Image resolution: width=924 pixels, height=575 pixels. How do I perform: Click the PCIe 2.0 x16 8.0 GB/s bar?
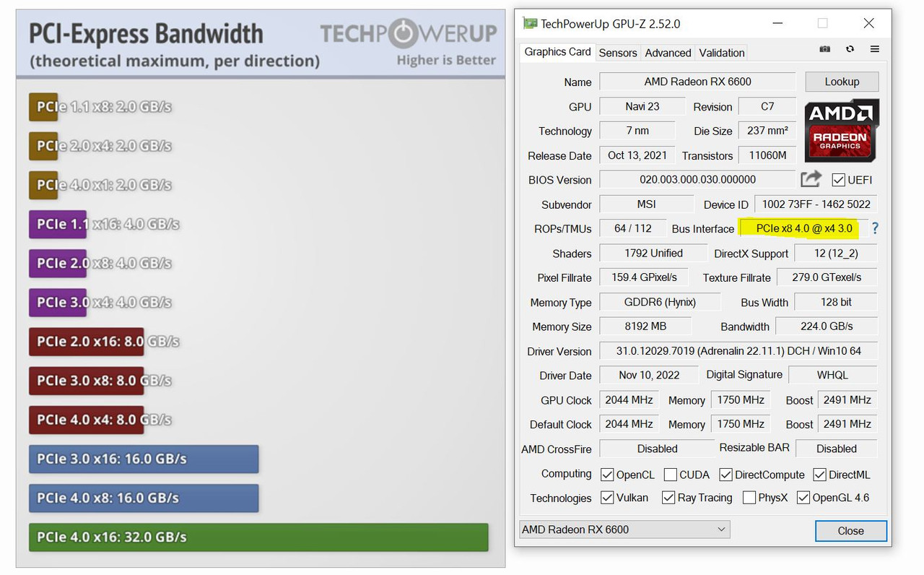coord(87,341)
